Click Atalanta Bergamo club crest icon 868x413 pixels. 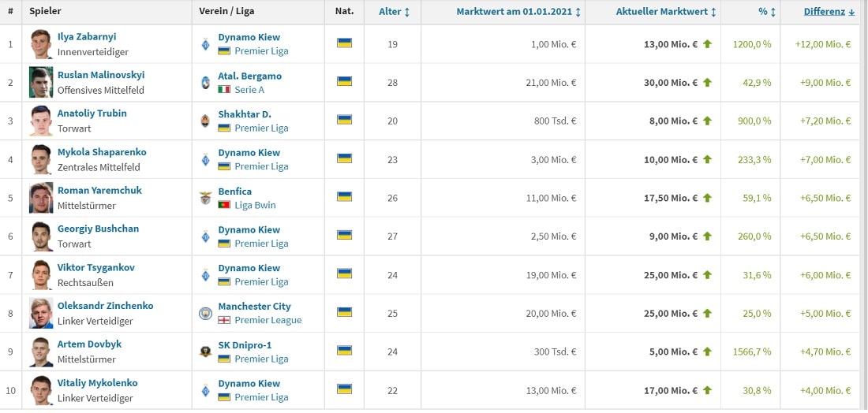click(x=205, y=83)
